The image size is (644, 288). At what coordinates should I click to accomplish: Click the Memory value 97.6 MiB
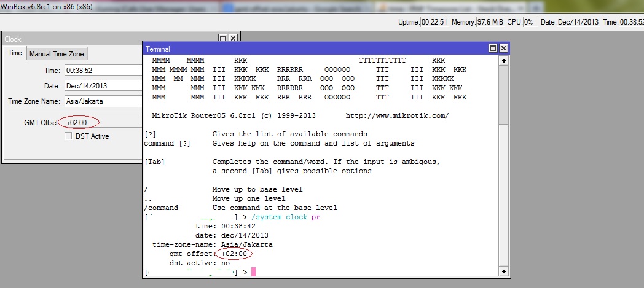[490, 22]
